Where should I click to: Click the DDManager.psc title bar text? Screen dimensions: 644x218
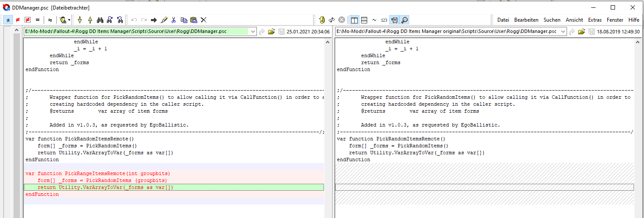51,7
